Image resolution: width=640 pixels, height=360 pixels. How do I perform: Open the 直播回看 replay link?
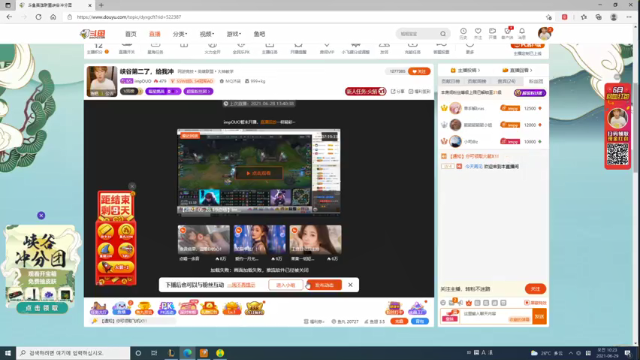[517, 70]
